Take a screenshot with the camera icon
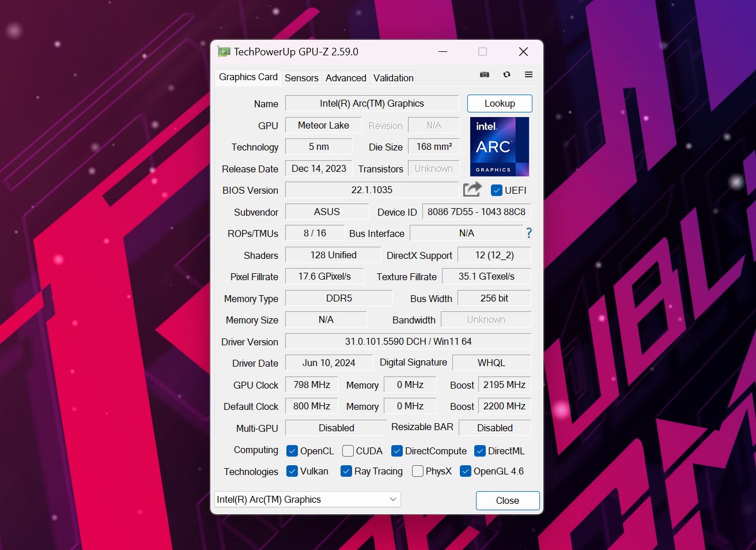Screen dimensions: 756x550 [485, 74]
